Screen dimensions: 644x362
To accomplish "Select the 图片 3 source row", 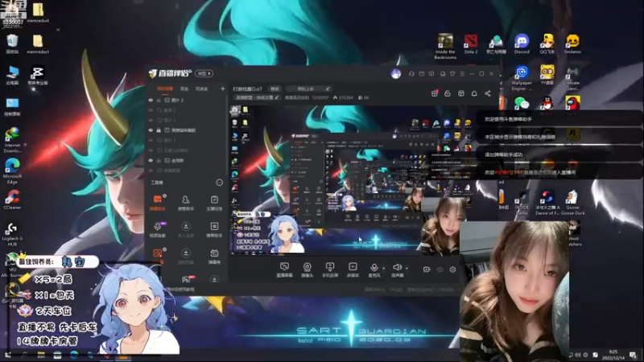I will pos(187,120).
